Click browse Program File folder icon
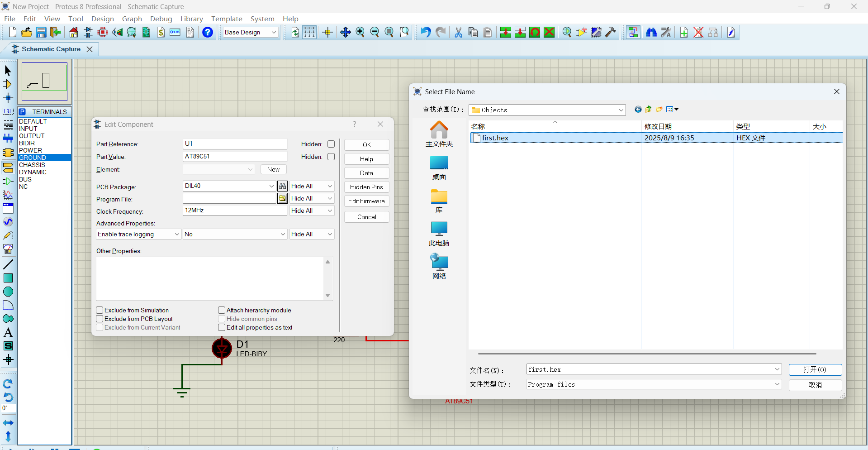The width and height of the screenshot is (868, 450). point(282,198)
